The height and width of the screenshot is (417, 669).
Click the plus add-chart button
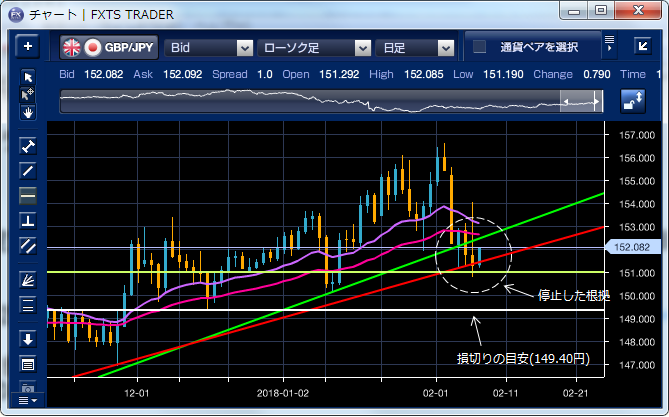[x=28, y=46]
